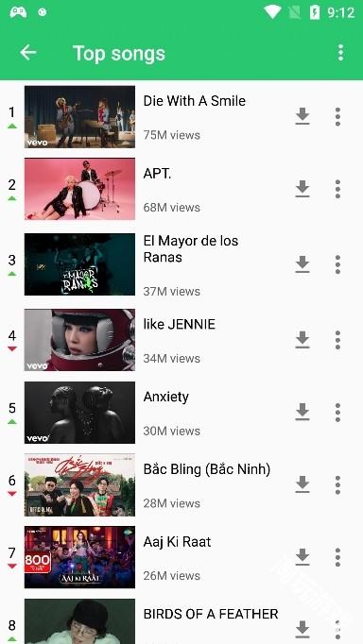Download the APT. song
Viewport: 363px width, 644px height.
(302, 189)
